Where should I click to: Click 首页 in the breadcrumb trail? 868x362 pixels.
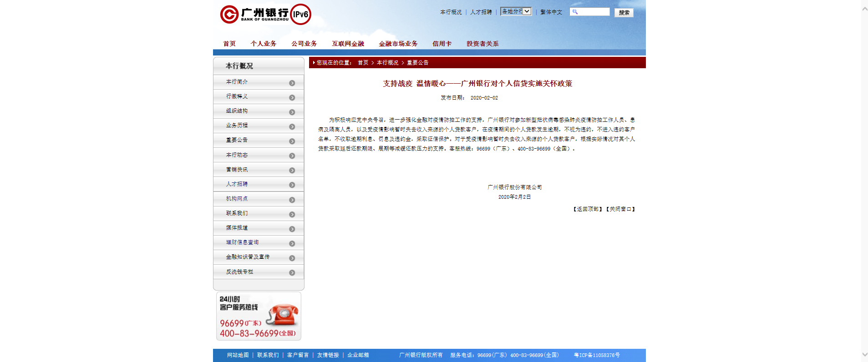[x=363, y=63]
